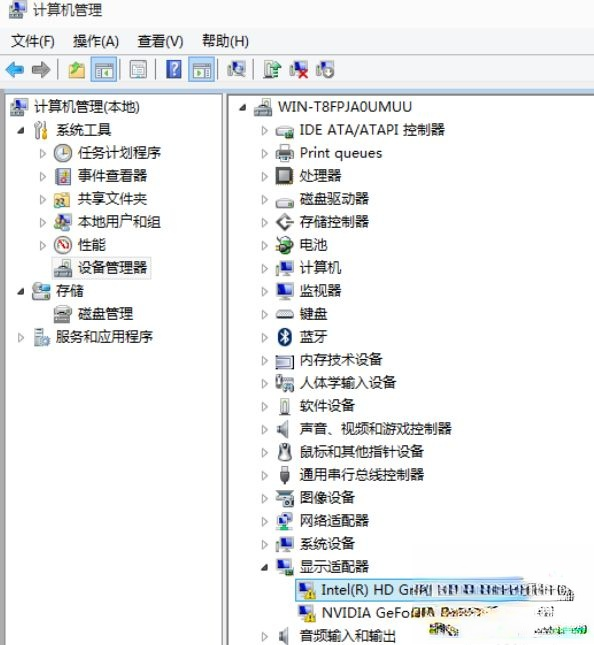The image size is (594, 645).
Task: Select 软件设备 category
Action: click(327, 406)
